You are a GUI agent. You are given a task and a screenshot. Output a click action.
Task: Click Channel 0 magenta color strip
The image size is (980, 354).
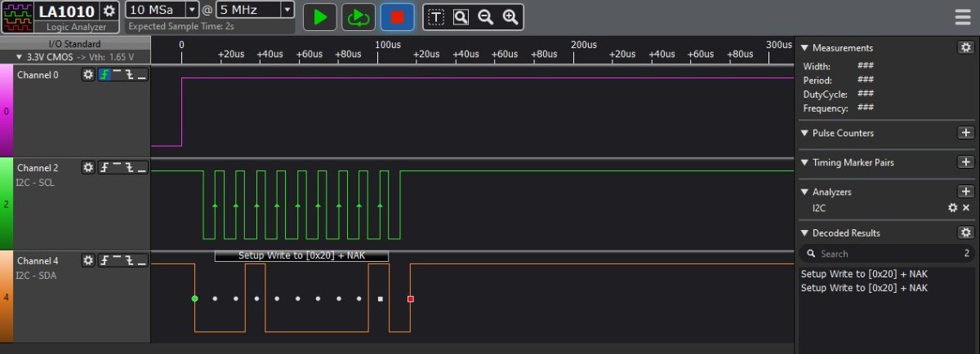click(x=7, y=111)
